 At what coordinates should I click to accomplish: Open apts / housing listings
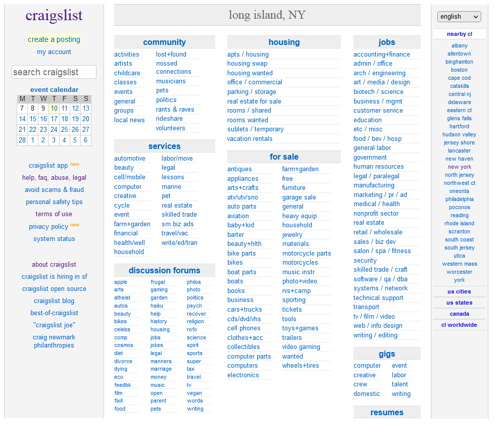coord(248,55)
